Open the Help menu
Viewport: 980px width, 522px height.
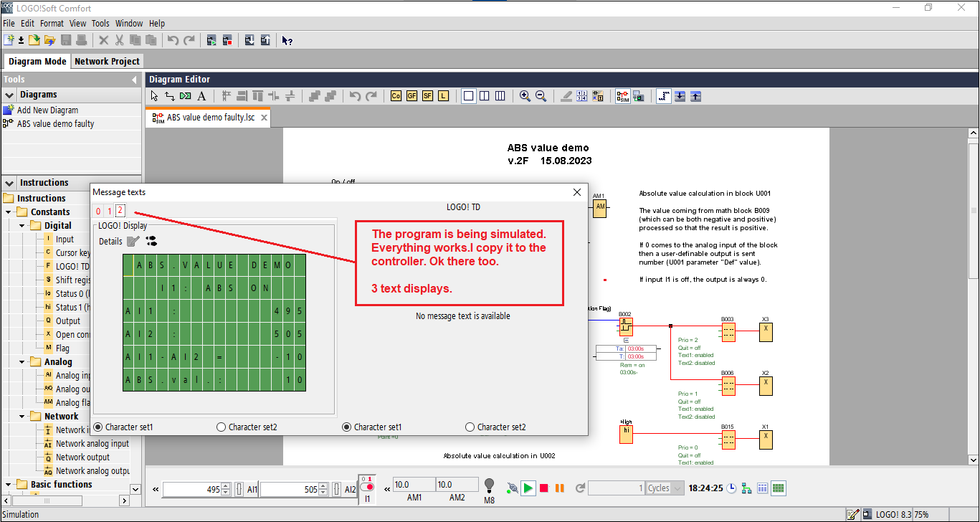pyautogui.click(x=157, y=24)
